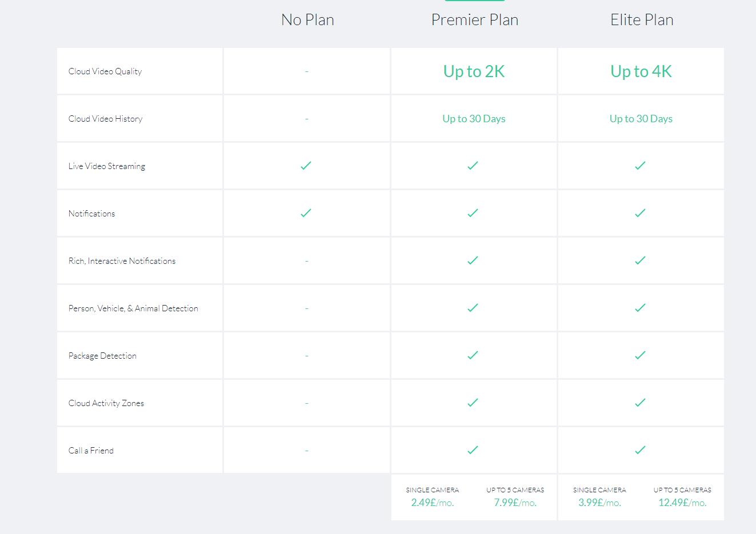Click the Up to 2K video quality text
756x534 pixels.
(474, 71)
